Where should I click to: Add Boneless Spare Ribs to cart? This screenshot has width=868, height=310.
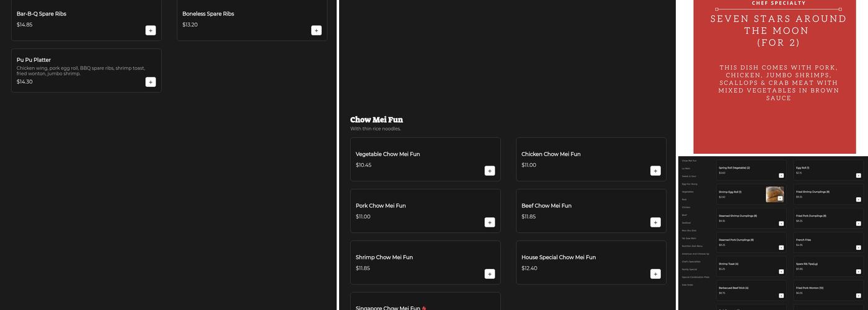316,30
